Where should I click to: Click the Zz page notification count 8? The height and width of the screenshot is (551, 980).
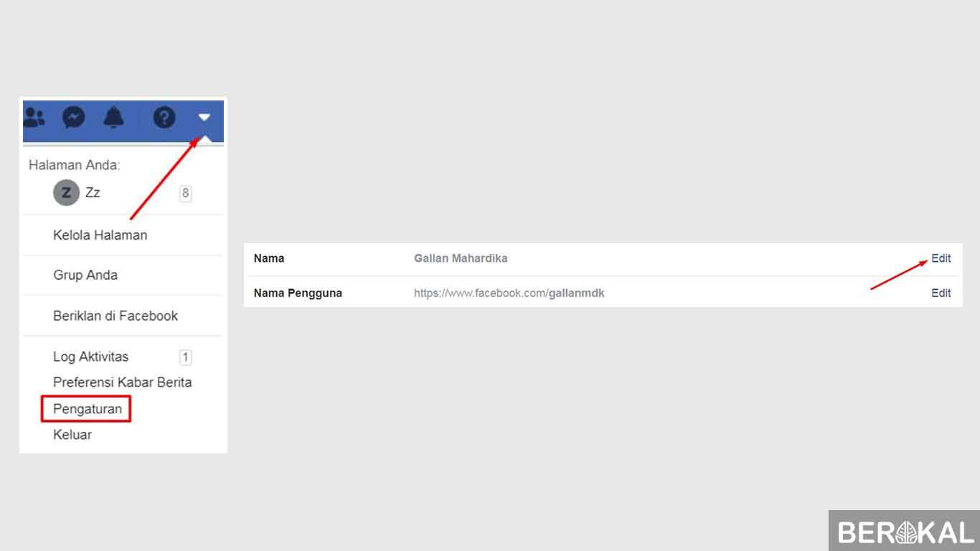[185, 193]
